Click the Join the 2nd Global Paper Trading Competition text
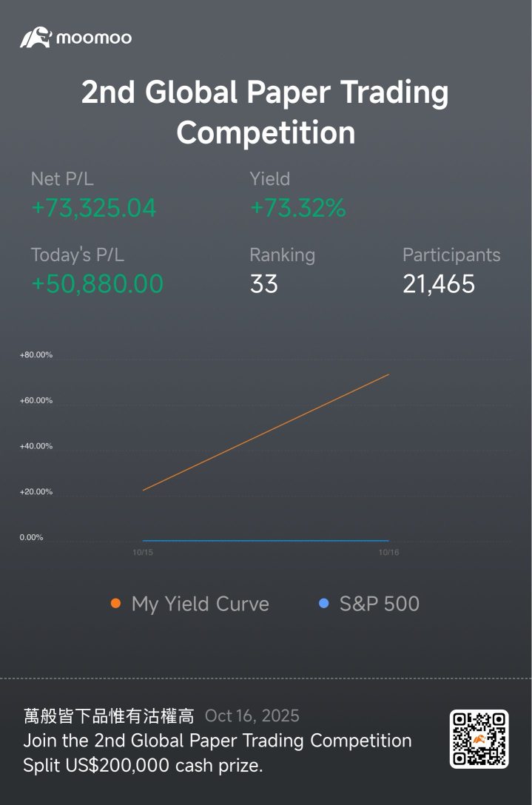 pyautogui.click(x=217, y=741)
